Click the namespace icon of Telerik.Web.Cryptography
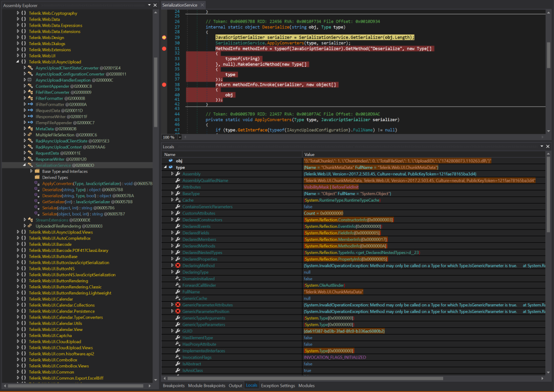The height and width of the screenshot is (392, 554). coord(24,13)
